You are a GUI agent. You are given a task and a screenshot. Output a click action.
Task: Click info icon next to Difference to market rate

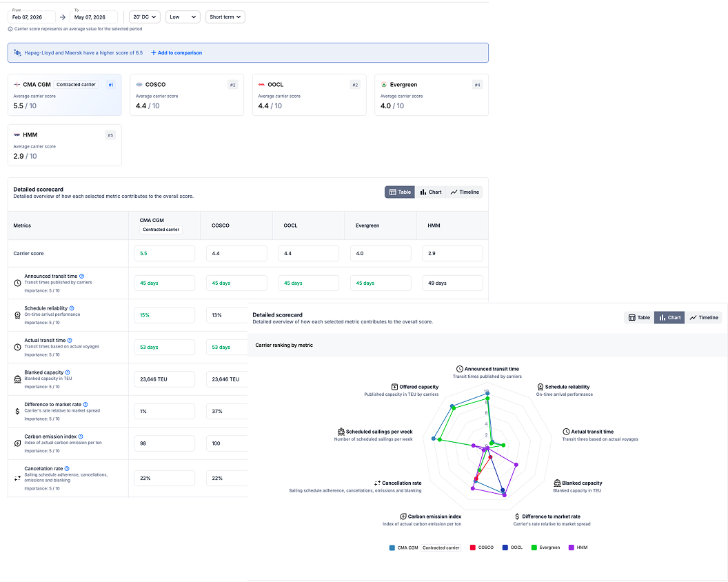pos(85,405)
